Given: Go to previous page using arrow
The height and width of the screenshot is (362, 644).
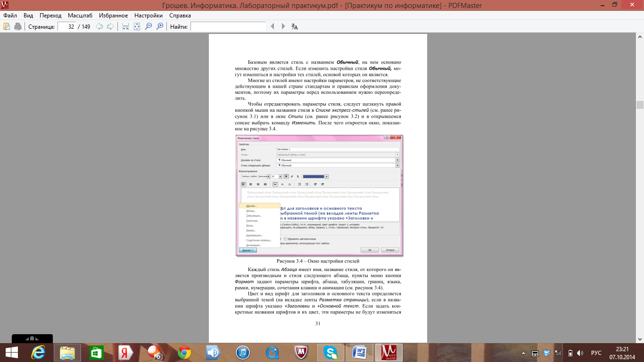Looking at the screenshot, I should coord(99,26).
